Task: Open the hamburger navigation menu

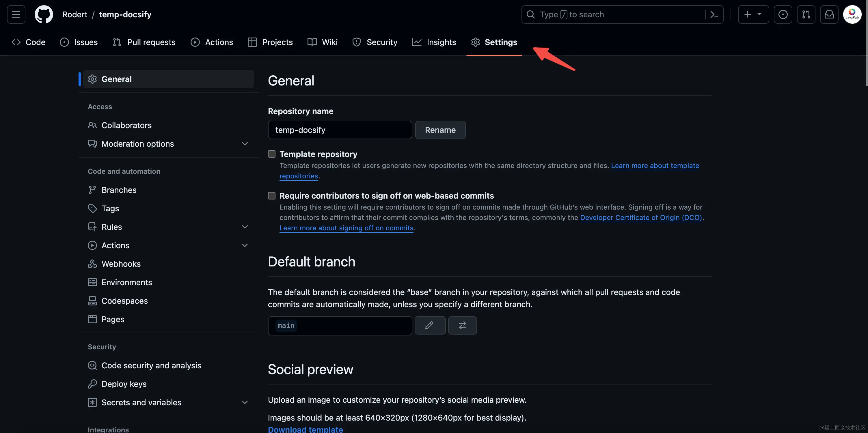Action: 16,14
